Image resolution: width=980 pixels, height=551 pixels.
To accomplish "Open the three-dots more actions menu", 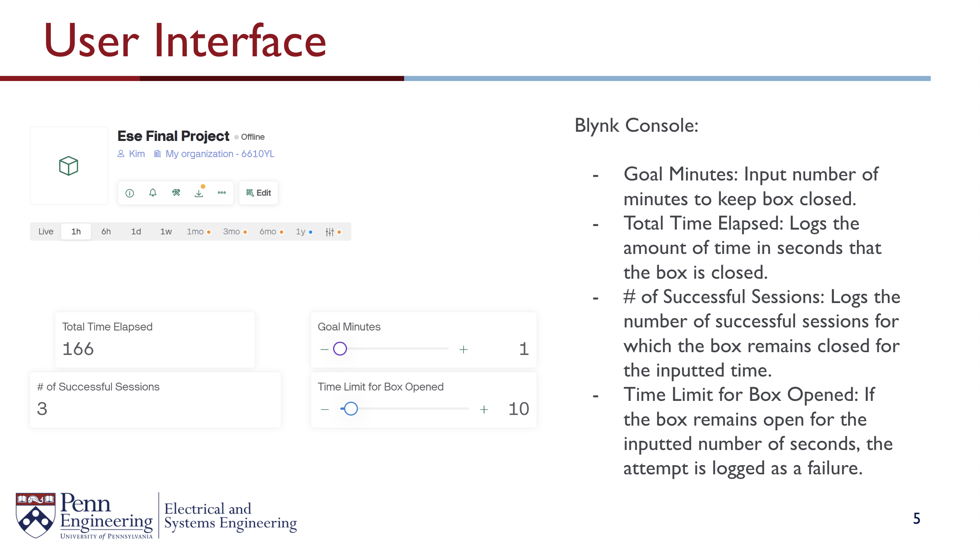I will pos(222,193).
